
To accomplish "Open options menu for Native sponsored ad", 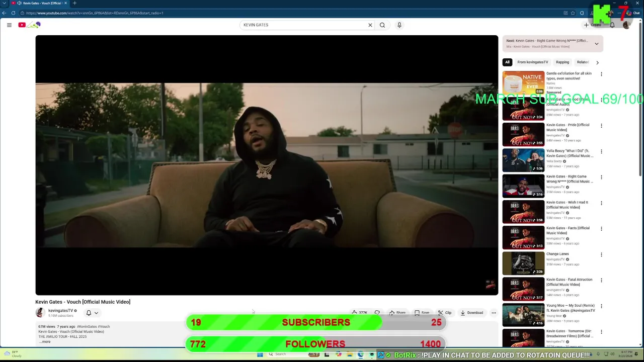I will pos(601,74).
